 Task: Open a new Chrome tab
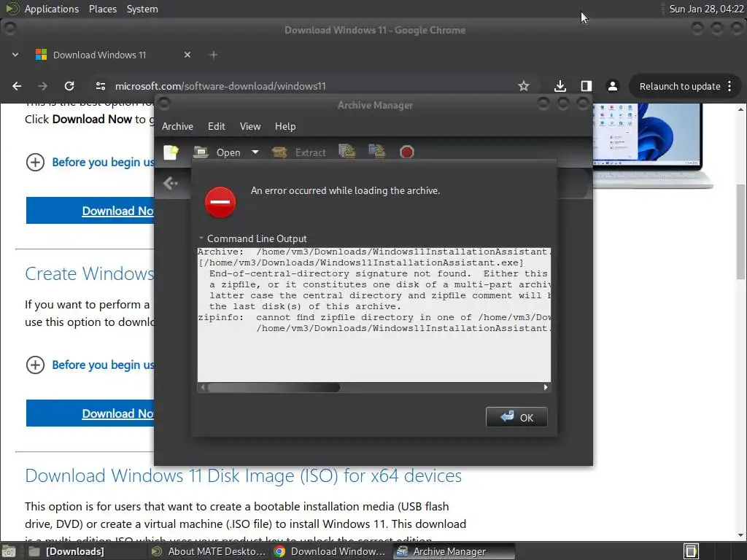pyautogui.click(x=214, y=55)
